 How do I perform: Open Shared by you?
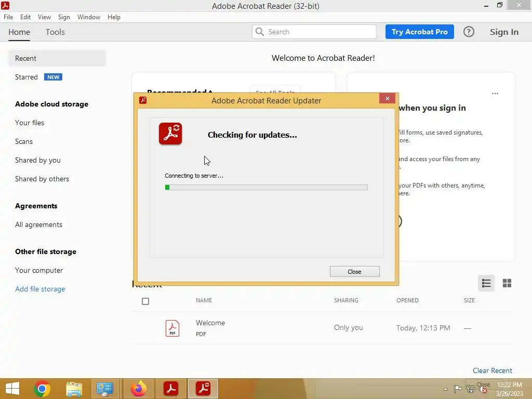37,160
